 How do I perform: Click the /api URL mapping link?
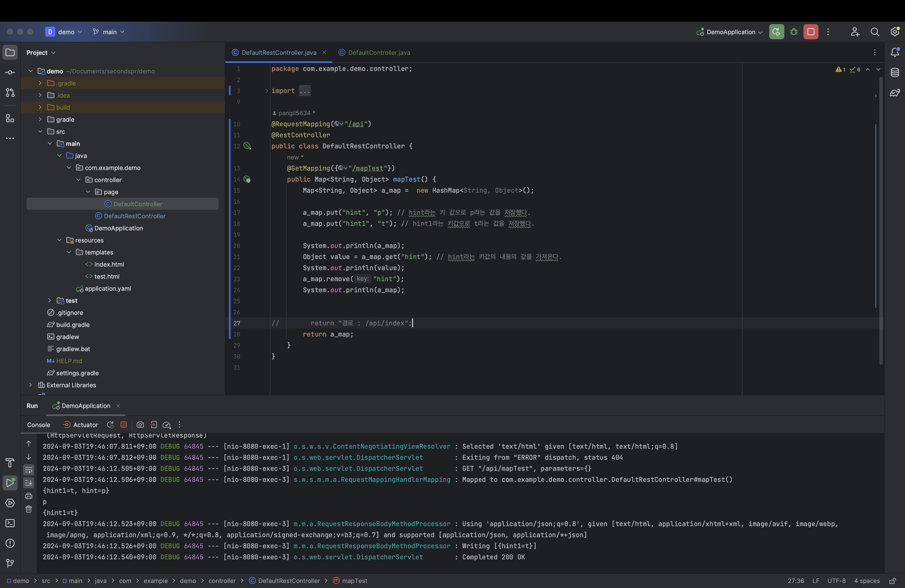[356, 124]
